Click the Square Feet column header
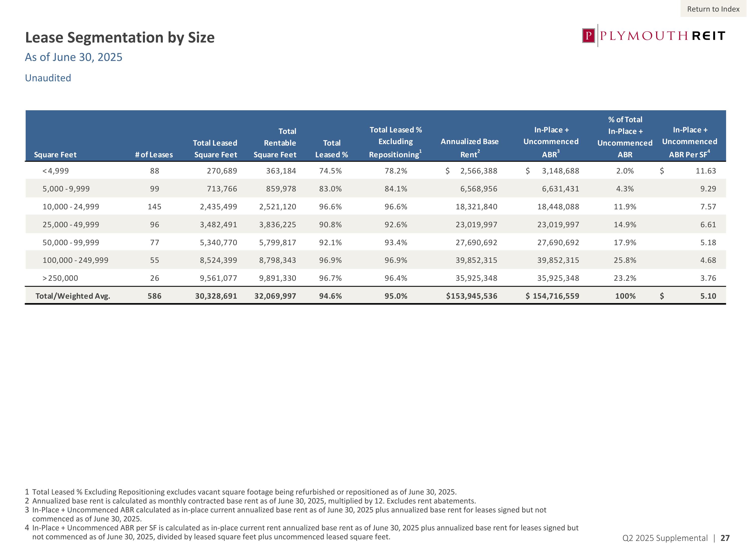 point(55,155)
